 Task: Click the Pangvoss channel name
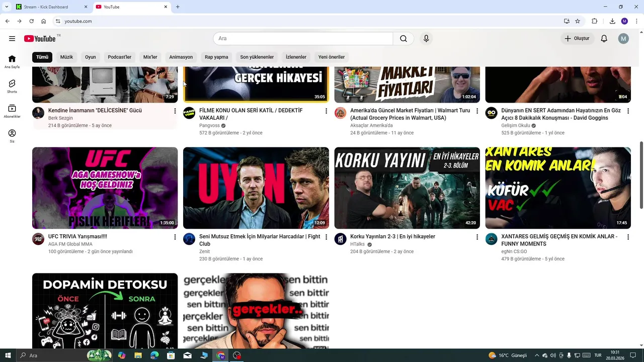pyautogui.click(x=209, y=126)
